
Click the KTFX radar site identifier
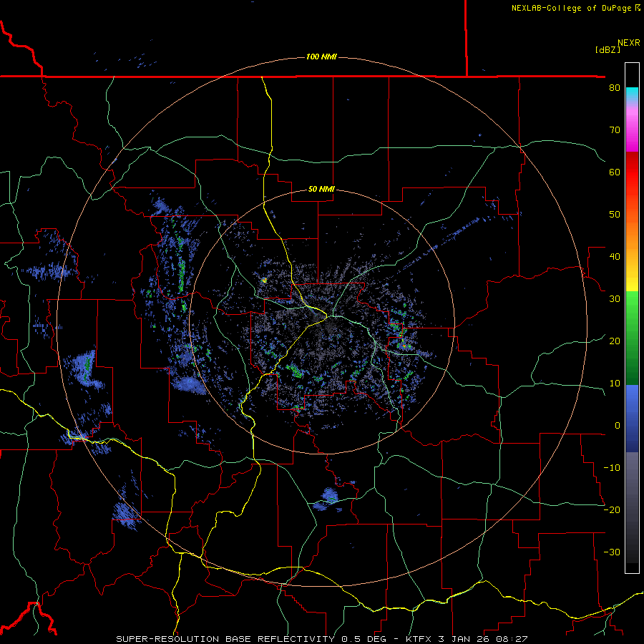click(418, 639)
